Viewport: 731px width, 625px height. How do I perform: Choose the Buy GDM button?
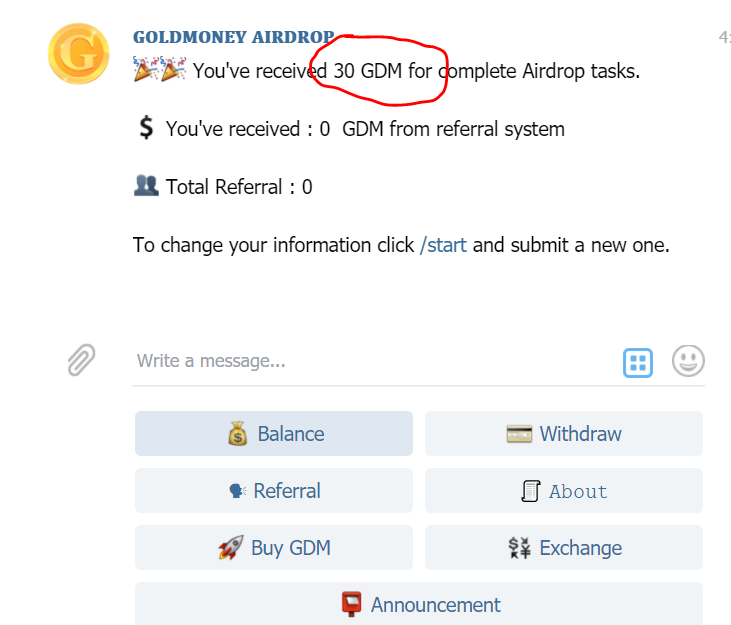click(274, 548)
